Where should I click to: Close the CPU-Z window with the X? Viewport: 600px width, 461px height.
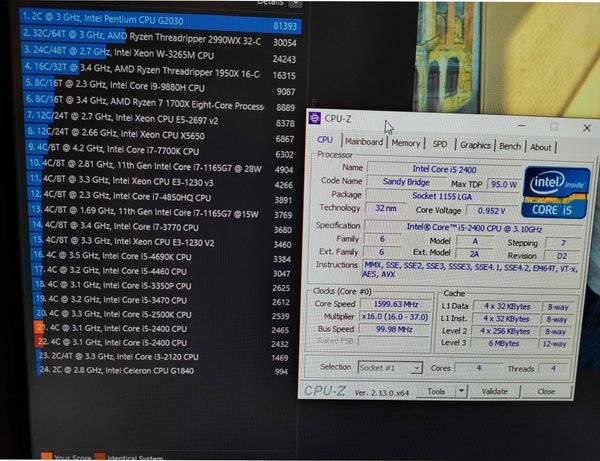coord(587,128)
